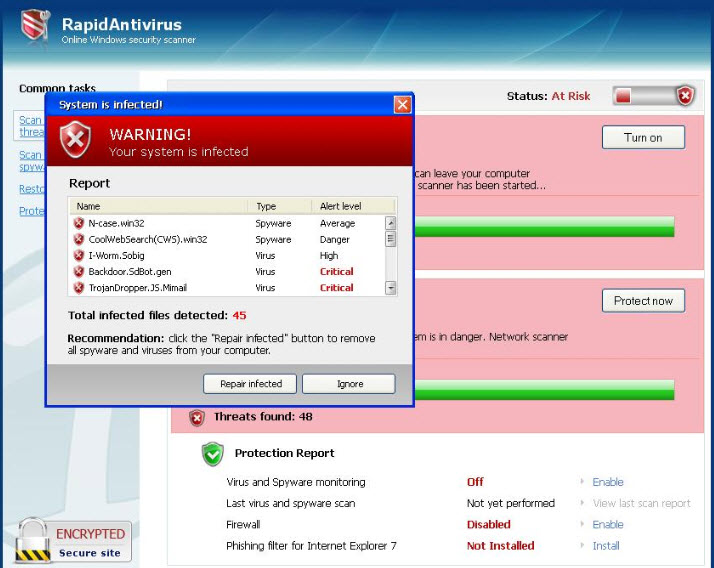Viewport: 714px width, 568px height.
Task: Click the Danger alert level cell
Action: coord(335,239)
